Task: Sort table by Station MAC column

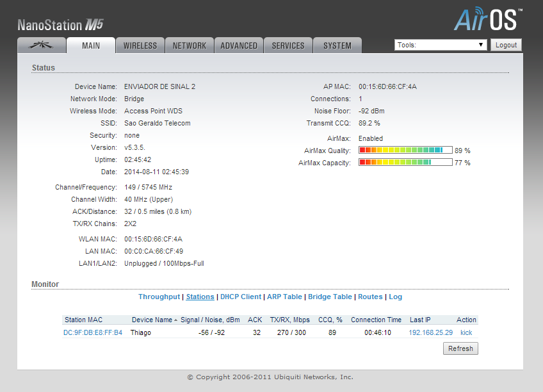Action: click(83, 320)
